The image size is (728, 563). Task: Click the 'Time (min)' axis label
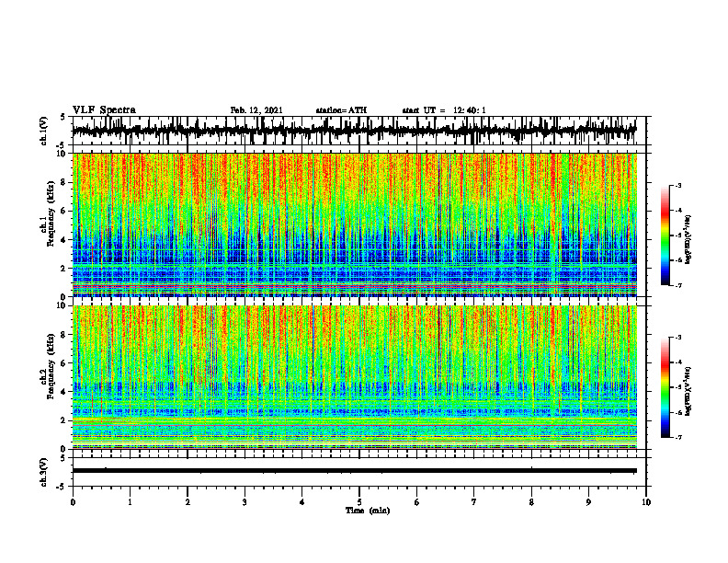click(x=368, y=511)
